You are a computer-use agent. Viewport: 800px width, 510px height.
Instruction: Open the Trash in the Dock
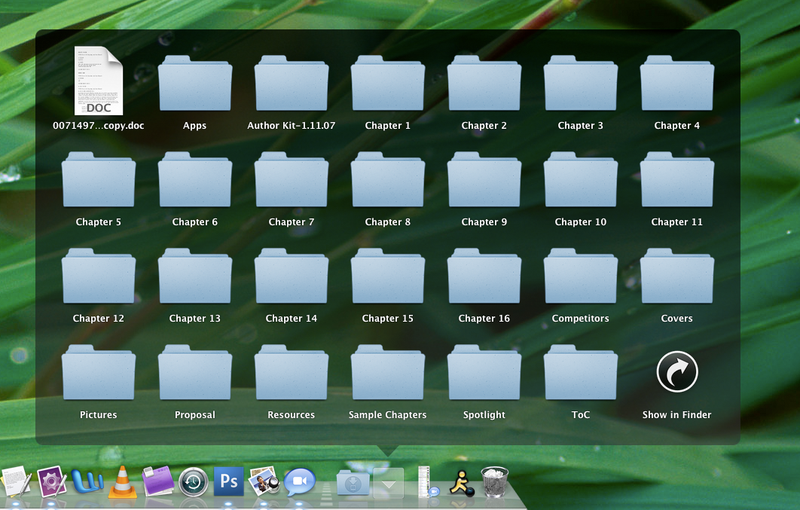click(x=495, y=482)
